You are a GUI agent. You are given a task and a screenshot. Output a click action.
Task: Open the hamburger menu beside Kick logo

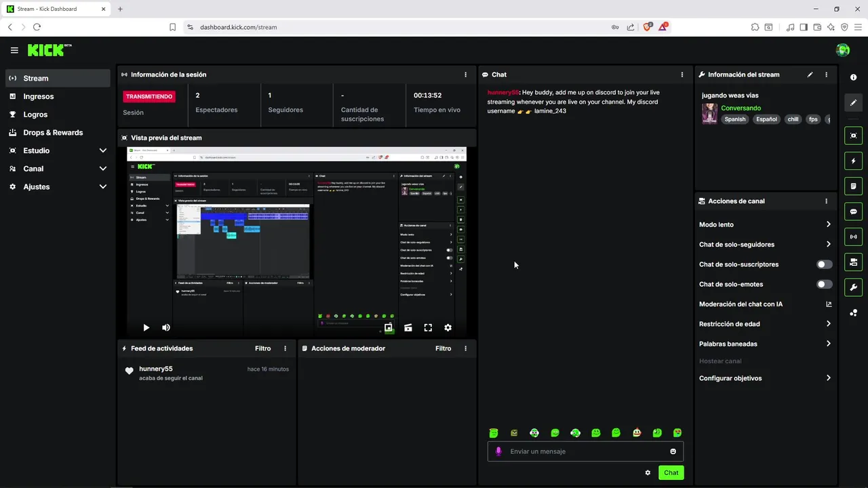[14, 50]
